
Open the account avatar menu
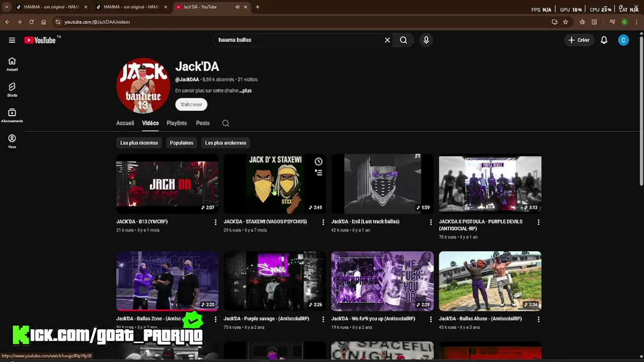(623, 40)
